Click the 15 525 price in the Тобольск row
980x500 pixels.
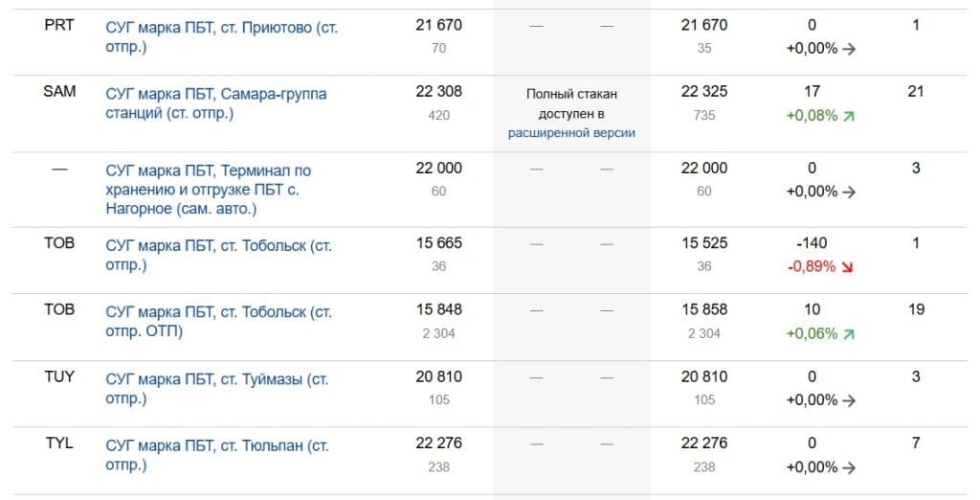click(703, 243)
